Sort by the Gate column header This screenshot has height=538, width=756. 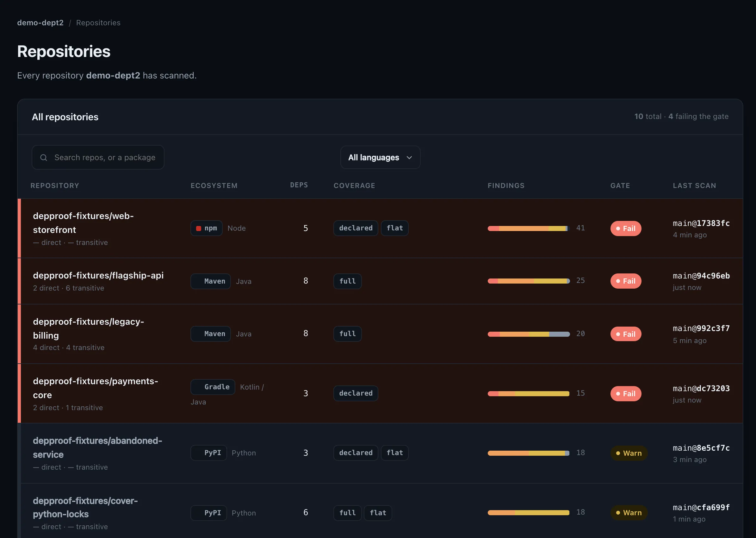point(620,185)
